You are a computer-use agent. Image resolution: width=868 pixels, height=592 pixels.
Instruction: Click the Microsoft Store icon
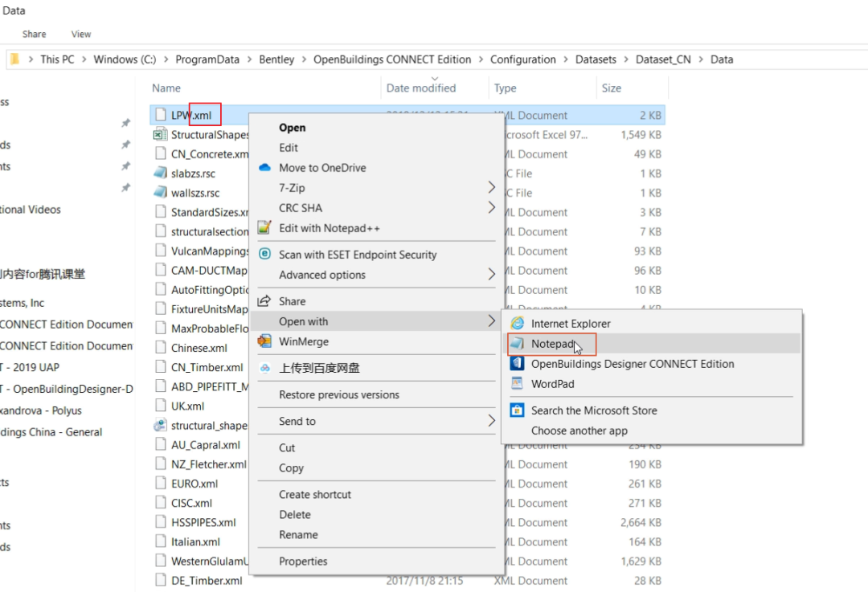[517, 410]
